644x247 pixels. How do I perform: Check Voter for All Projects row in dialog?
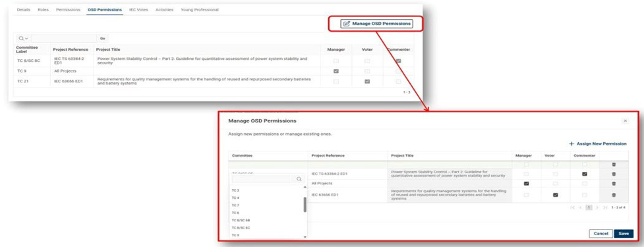click(555, 183)
